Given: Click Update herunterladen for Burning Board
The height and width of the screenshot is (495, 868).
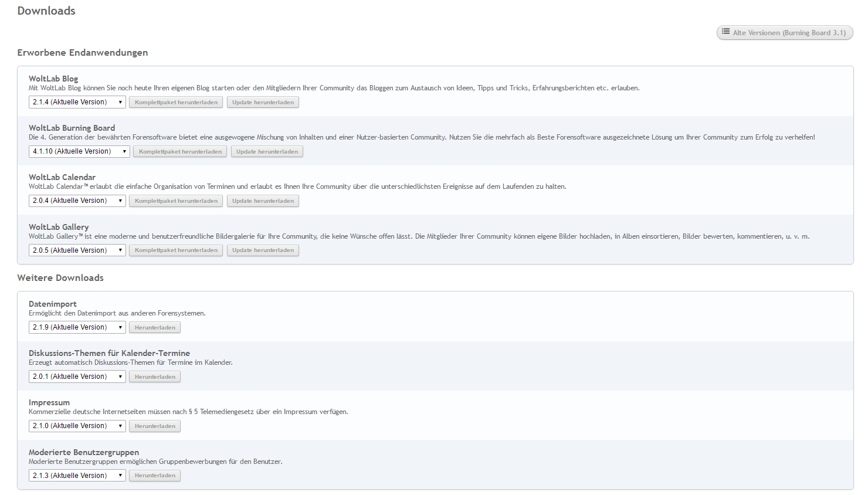Looking at the screenshot, I should pyautogui.click(x=267, y=151).
